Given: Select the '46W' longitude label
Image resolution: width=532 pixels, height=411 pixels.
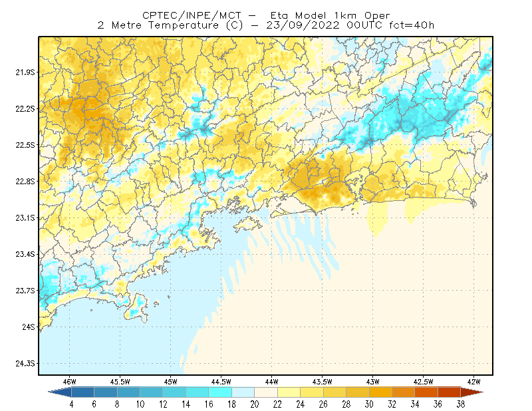Looking at the screenshot, I should 70,382.
